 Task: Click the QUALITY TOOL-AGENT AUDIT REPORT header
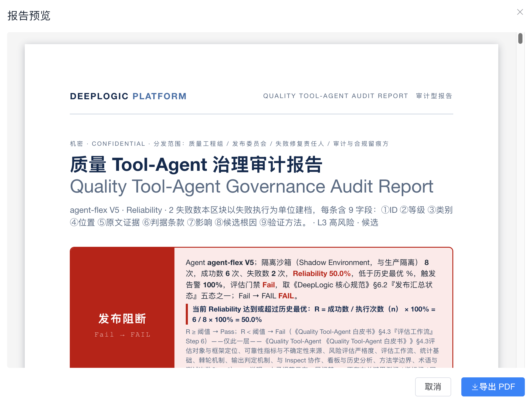pos(335,96)
